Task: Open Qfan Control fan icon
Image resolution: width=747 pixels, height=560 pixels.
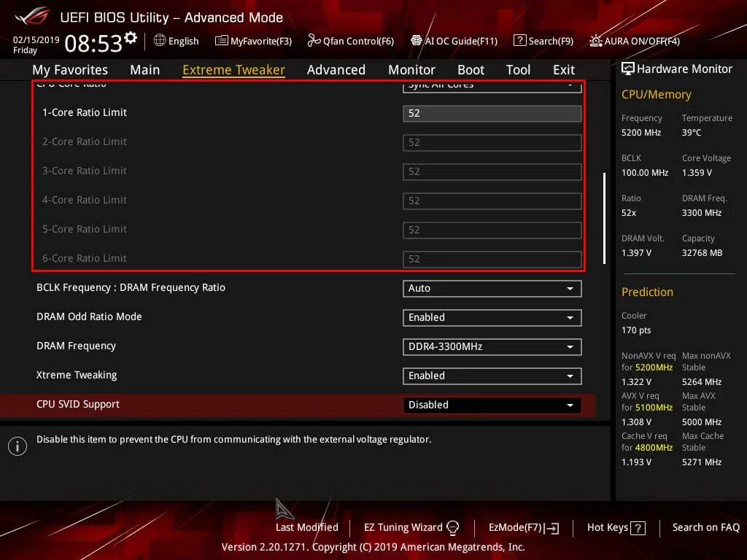Action: point(314,41)
